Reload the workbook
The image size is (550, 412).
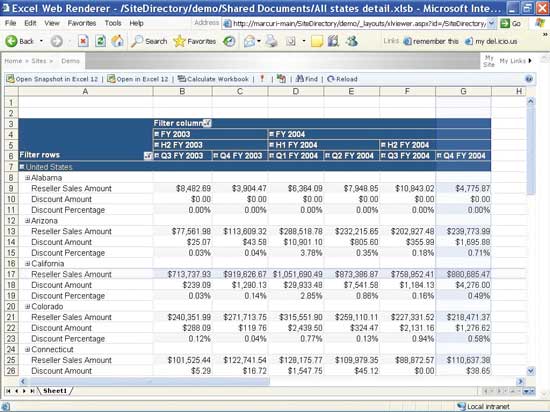pos(342,79)
